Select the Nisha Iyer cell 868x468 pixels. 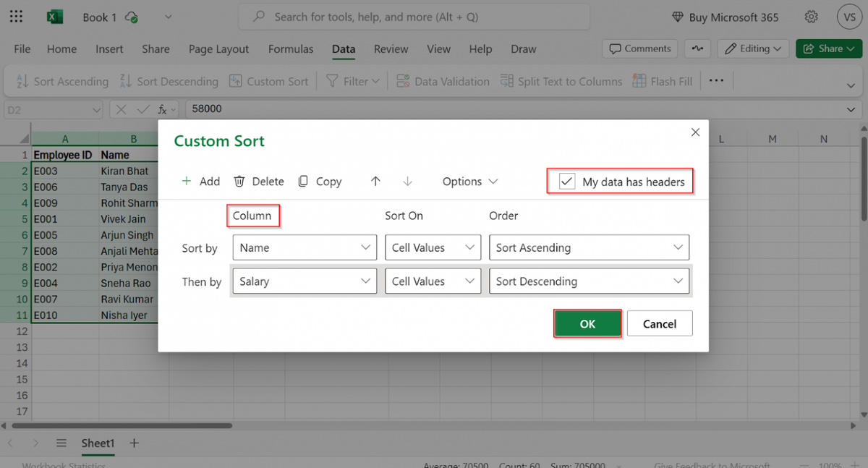click(129, 315)
